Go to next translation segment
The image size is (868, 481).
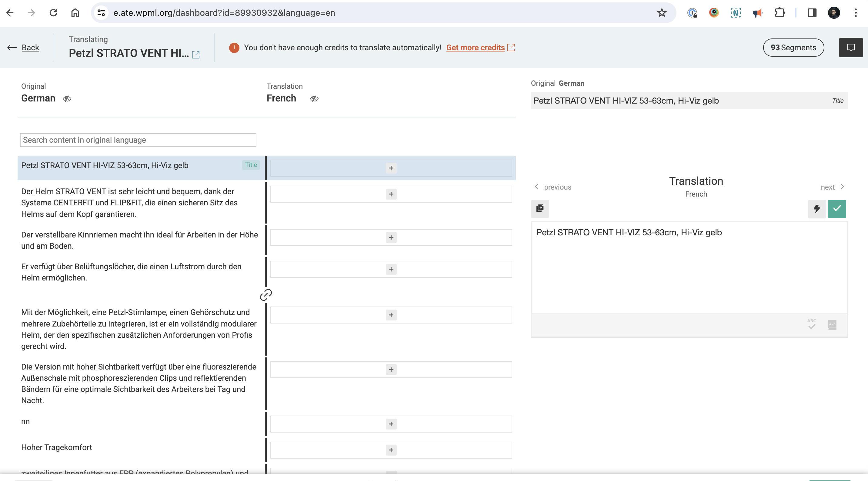pyautogui.click(x=833, y=187)
